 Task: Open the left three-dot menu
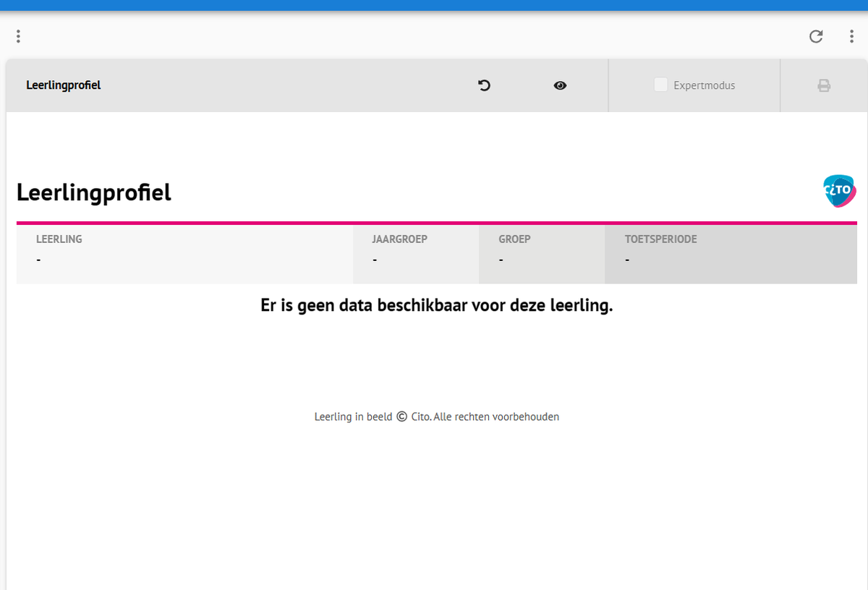18,36
